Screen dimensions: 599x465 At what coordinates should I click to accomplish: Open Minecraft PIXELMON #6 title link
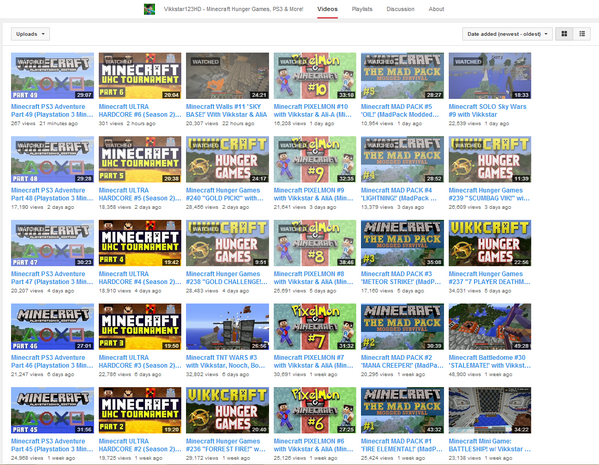[x=313, y=445]
